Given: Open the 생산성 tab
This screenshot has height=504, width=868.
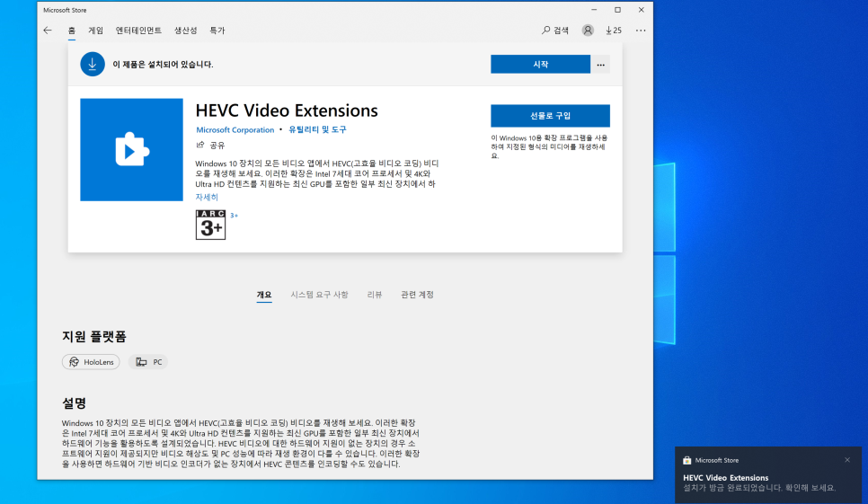Looking at the screenshot, I should point(185,31).
